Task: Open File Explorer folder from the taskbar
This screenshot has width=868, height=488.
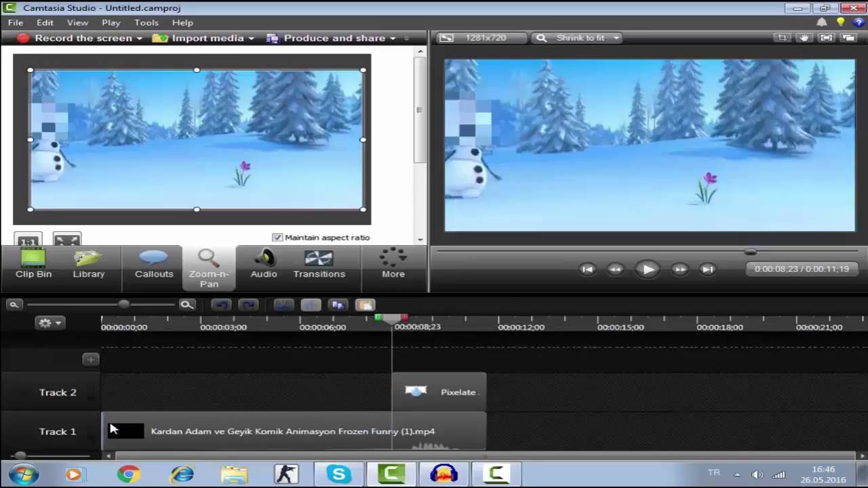Action: [234, 474]
